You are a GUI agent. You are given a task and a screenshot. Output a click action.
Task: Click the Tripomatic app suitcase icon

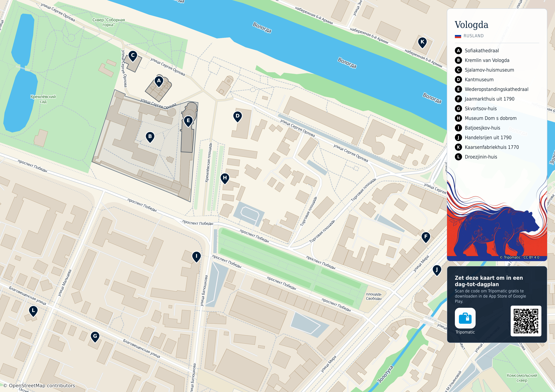[465, 318]
